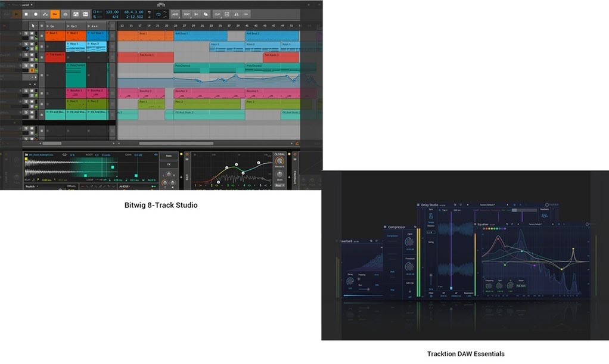Click the Shift knob under Amount
The image size is (609, 364).
279,175
